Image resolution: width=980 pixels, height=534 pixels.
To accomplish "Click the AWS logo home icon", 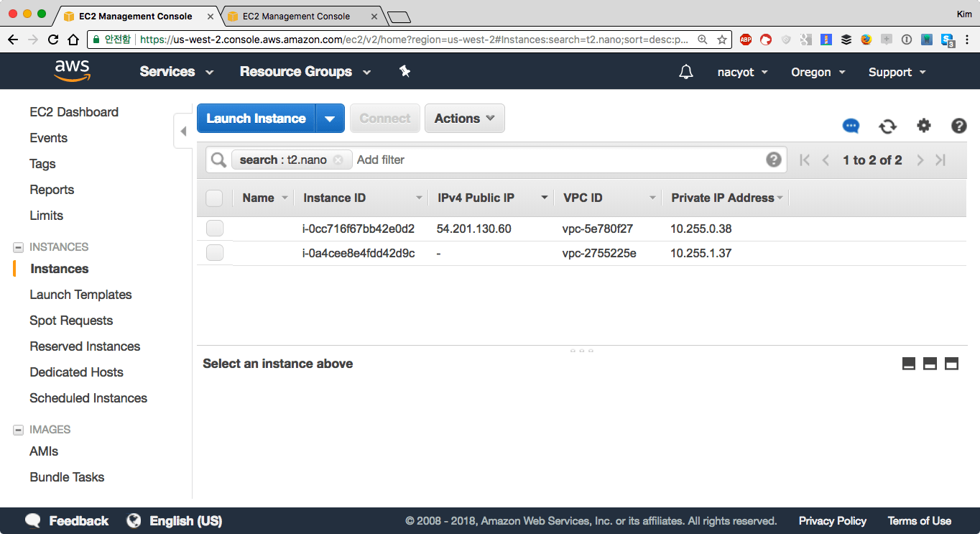I will click(72, 70).
